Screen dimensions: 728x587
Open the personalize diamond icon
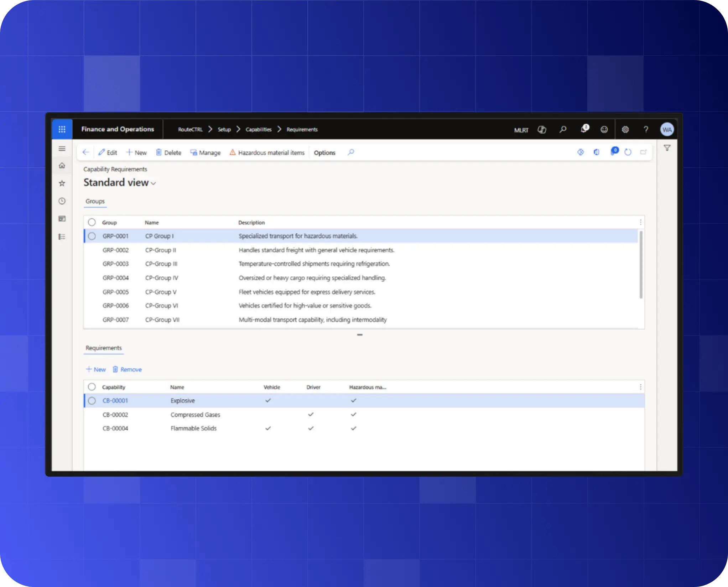(x=581, y=152)
